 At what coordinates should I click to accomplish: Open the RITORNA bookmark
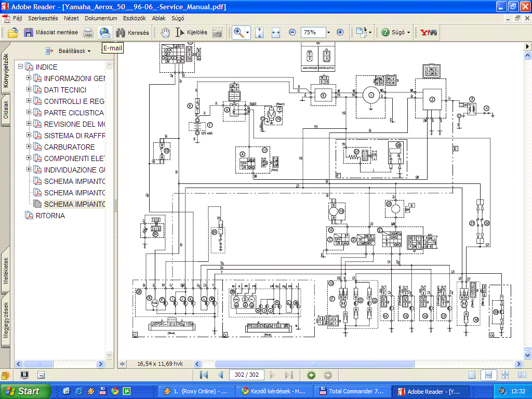(50, 216)
